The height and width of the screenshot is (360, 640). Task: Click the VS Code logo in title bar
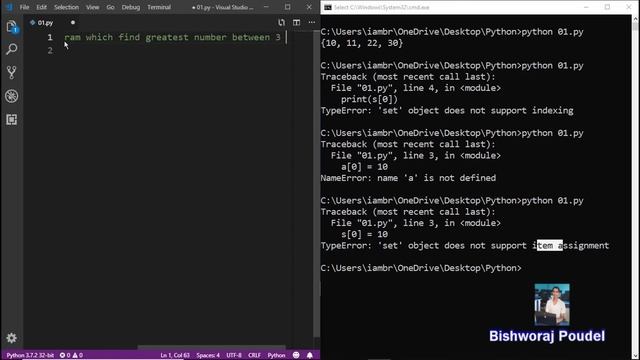pos(9,7)
